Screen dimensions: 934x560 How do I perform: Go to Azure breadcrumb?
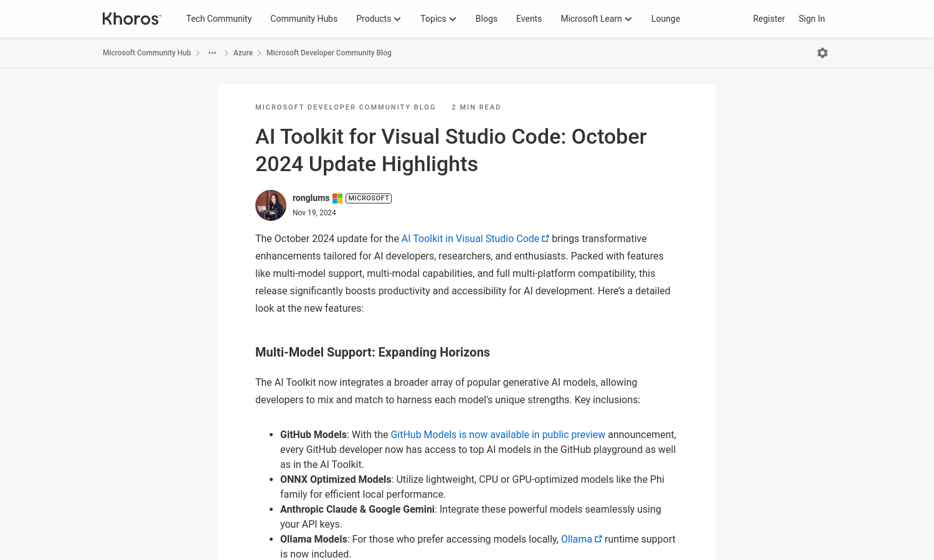click(x=243, y=53)
